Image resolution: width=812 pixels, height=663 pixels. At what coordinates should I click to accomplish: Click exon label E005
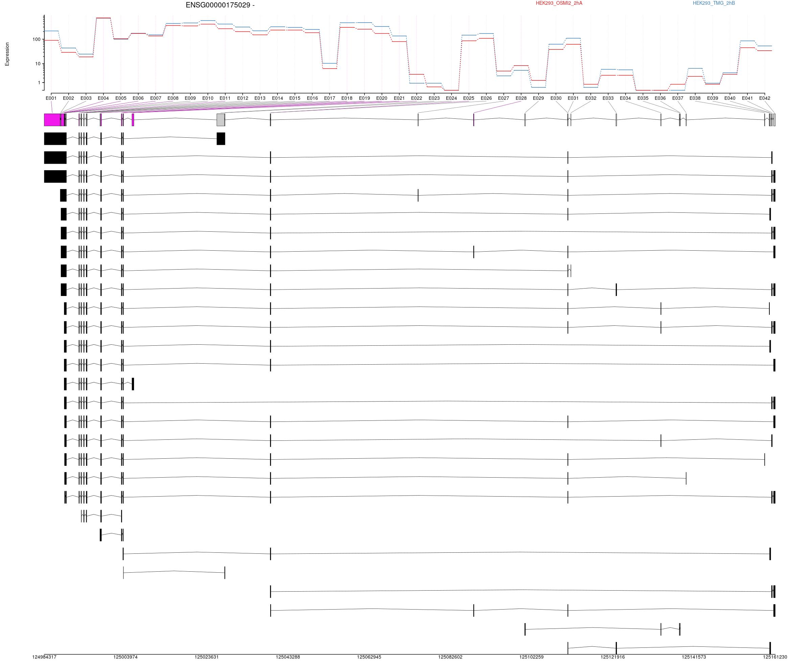tap(121, 98)
